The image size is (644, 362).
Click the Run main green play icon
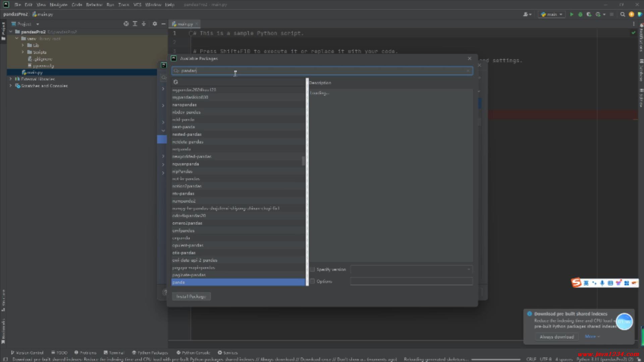tap(572, 14)
